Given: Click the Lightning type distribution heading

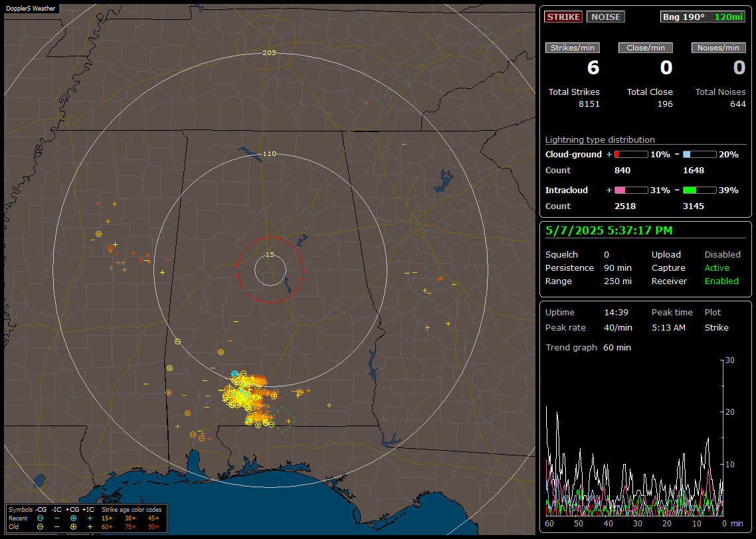Looking at the screenshot, I should [600, 139].
